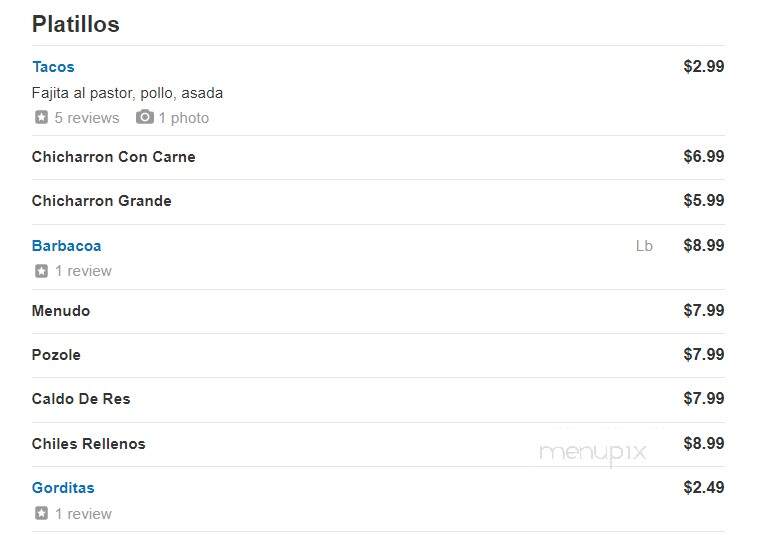The width and height of the screenshot is (772, 535).
Task: Select the Caldo De Res item
Action: [x=81, y=399]
